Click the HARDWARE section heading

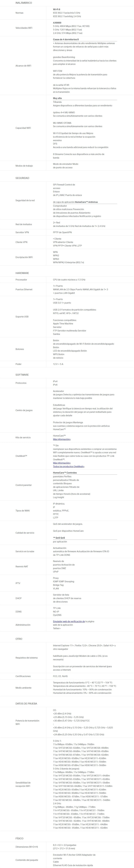tap(22, 273)
